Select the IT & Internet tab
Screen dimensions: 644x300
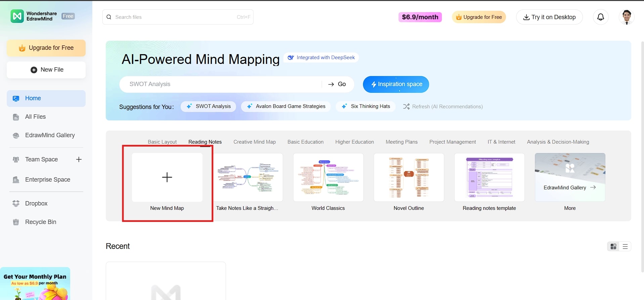[x=501, y=142]
